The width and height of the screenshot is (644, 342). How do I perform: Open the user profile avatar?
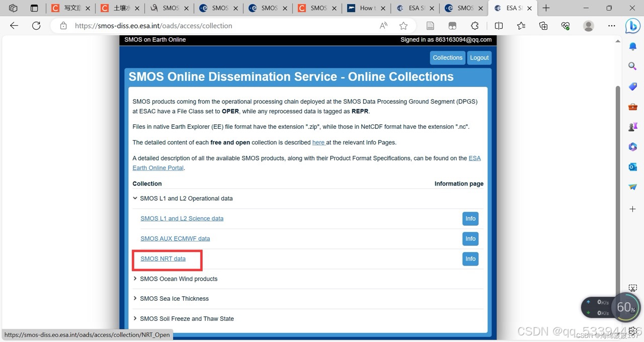pyautogui.click(x=588, y=26)
